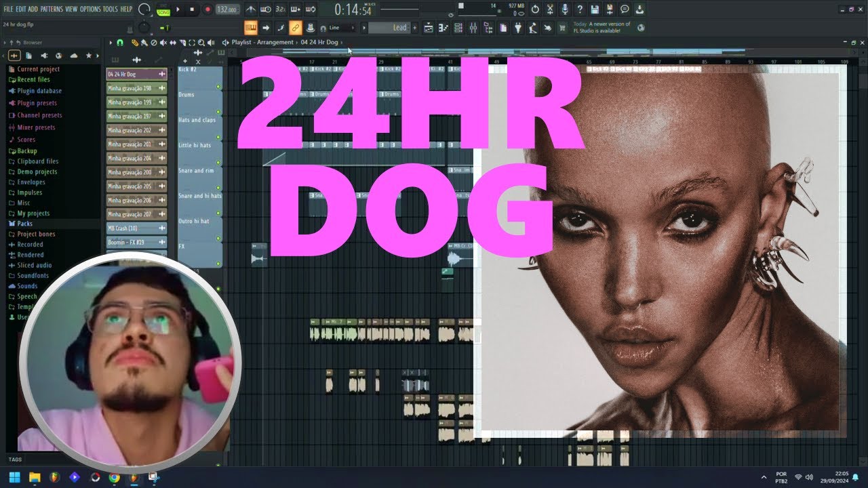Open the metronome icon
Screen dimensions: 868x488
(x=251, y=9)
